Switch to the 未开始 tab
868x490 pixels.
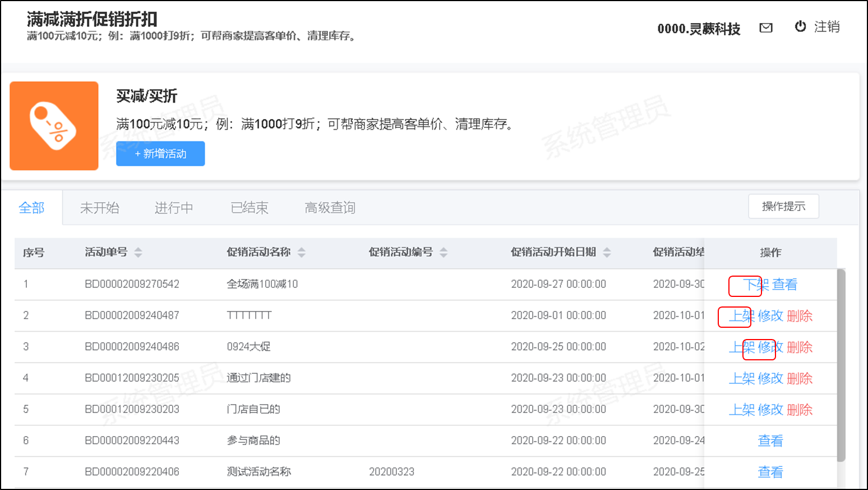coord(99,208)
